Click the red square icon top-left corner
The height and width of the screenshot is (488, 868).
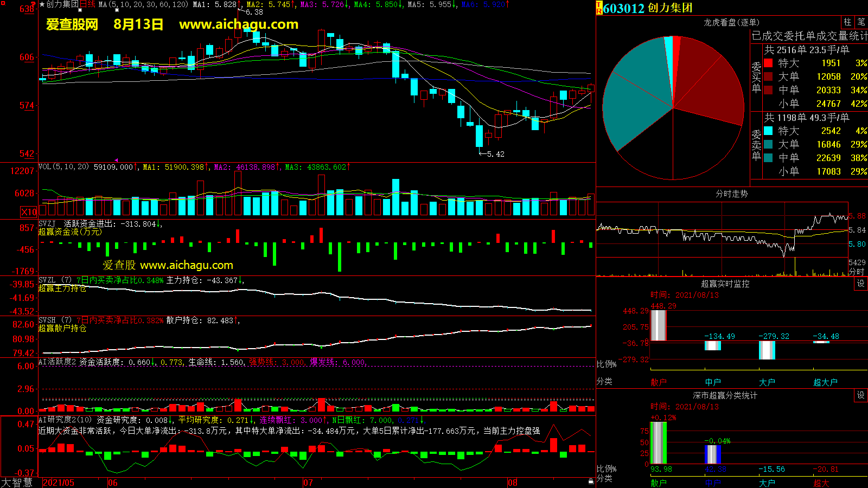[3, 4]
